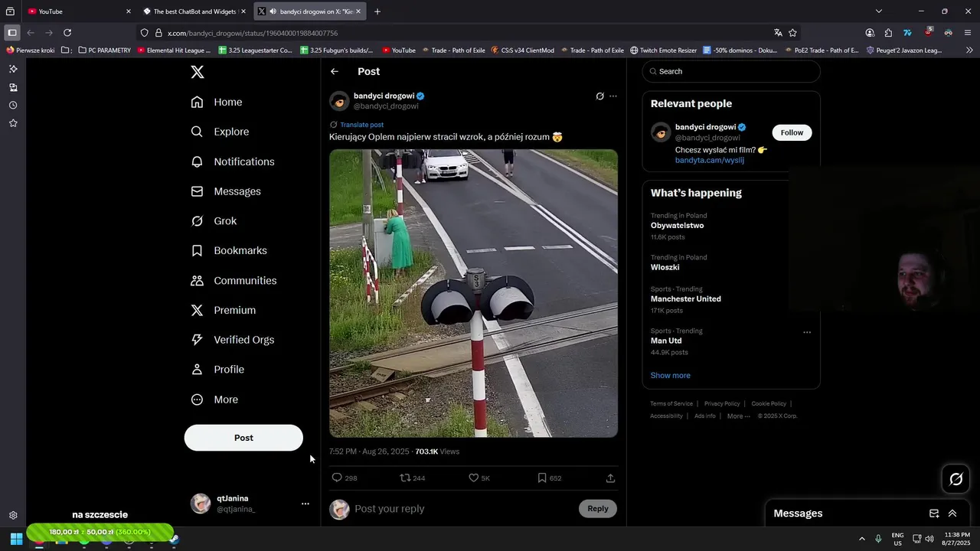This screenshot has width=980, height=551.
Task: Click the address bar URL
Action: tap(253, 33)
